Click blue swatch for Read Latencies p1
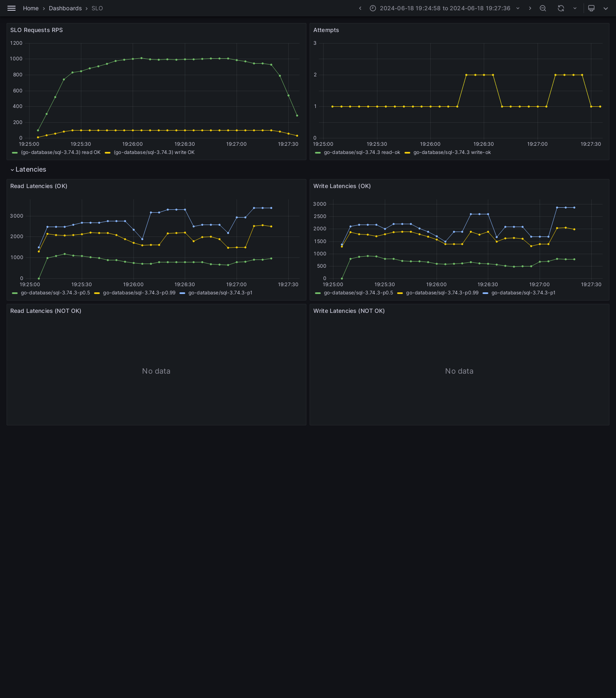This screenshot has width=616, height=698. (x=182, y=293)
